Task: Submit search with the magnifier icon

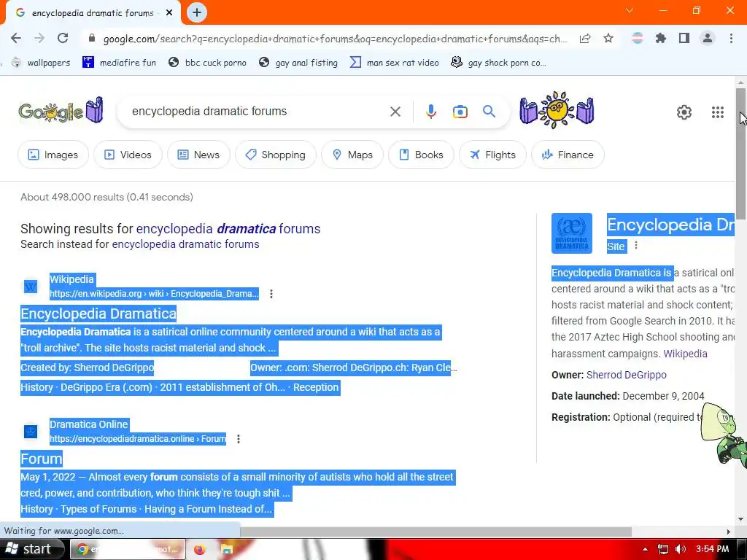Action: (x=489, y=112)
